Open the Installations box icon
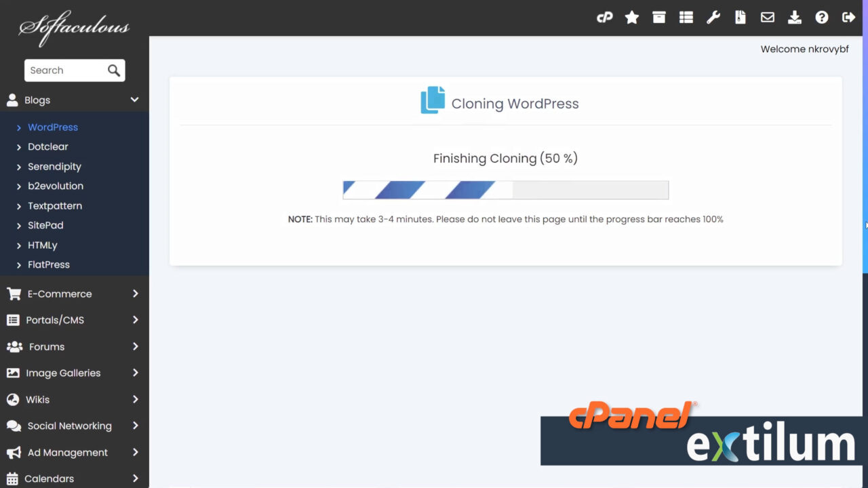This screenshot has height=488, width=868. coord(658,17)
